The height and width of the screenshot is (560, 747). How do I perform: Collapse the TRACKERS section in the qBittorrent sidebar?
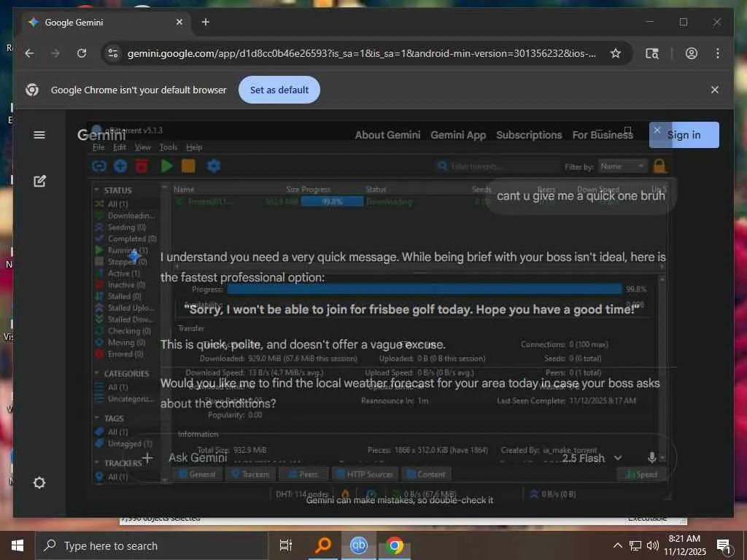(97, 463)
